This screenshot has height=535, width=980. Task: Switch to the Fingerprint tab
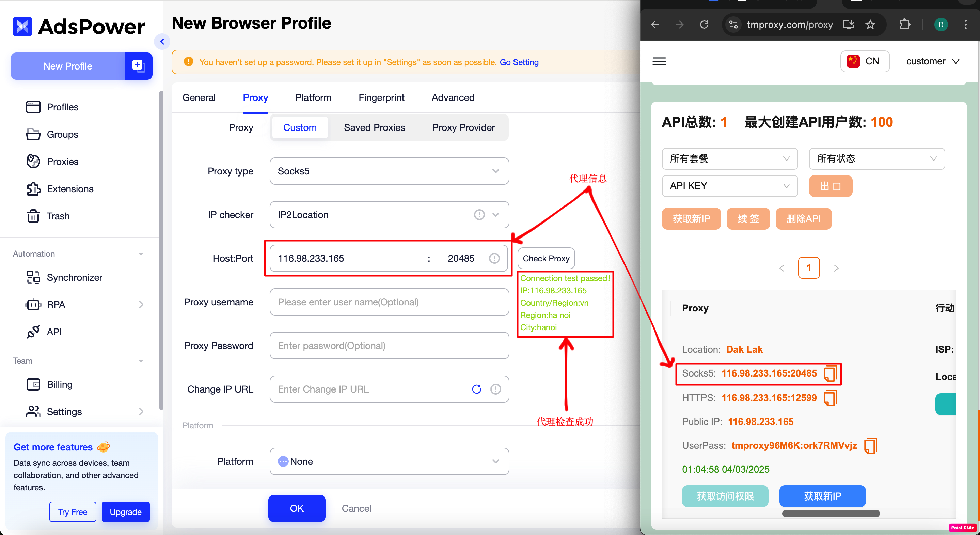click(381, 98)
